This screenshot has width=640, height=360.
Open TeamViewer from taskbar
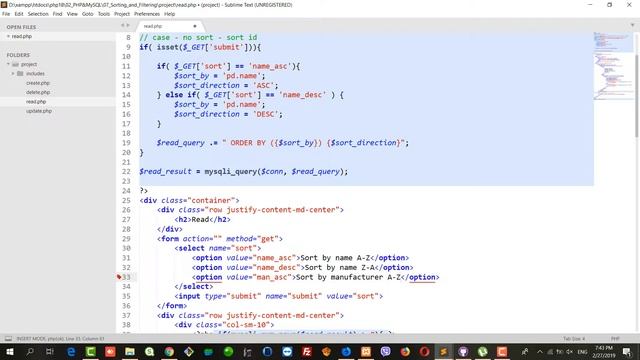pyautogui.click(x=287, y=352)
